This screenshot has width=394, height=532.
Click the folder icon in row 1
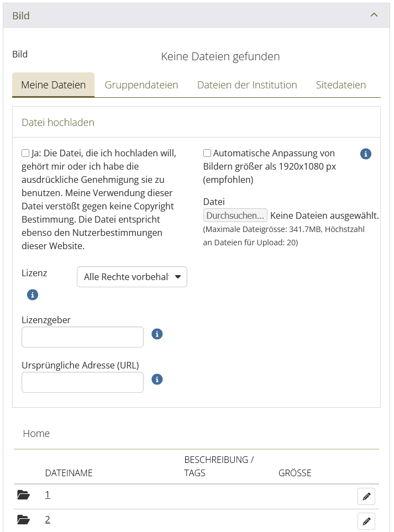pyautogui.click(x=23, y=495)
